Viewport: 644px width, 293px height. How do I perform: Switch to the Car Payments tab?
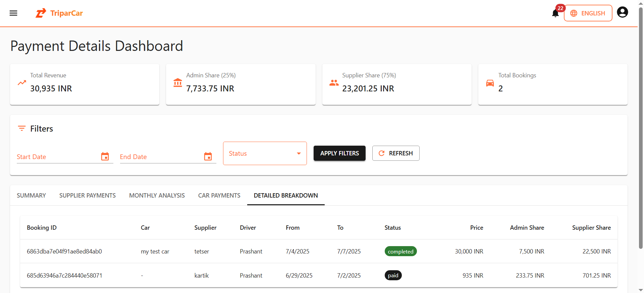(x=219, y=196)
